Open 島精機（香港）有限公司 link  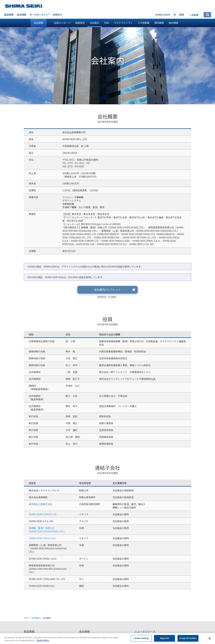click(47, 530)
